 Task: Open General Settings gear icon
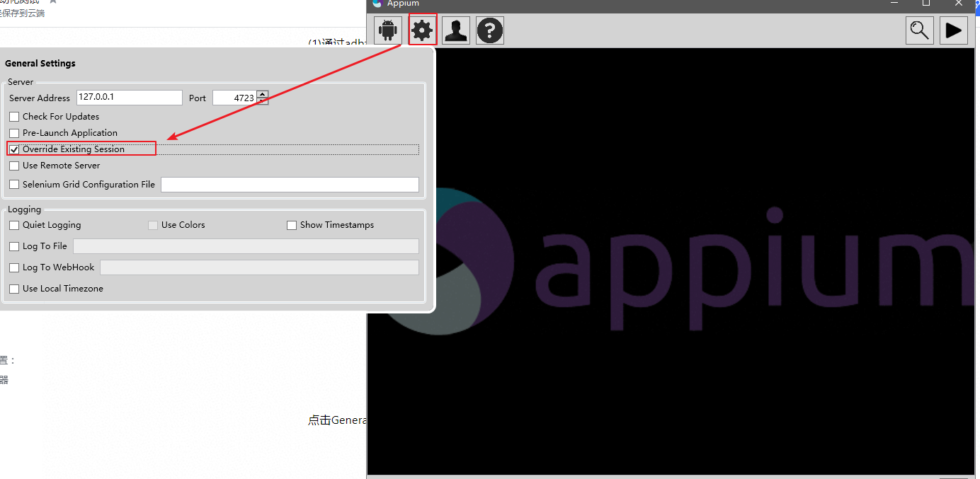click(422, 30)
